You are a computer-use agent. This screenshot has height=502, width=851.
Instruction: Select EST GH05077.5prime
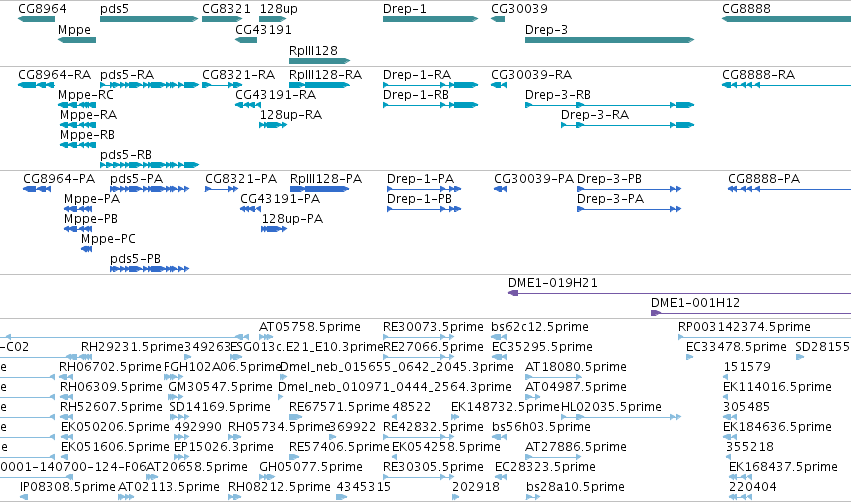click(x=266, y=476)
